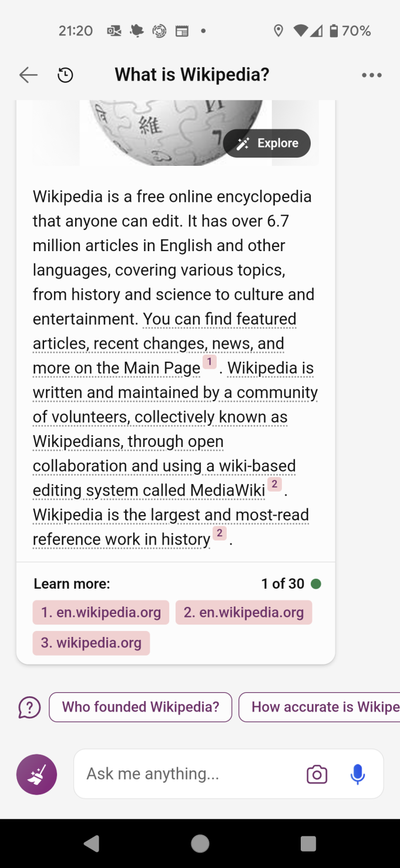The height and width of the screenshot is (868, 400).
Task: Tap the new topic broom button
Action: click(x=36, y=774)
